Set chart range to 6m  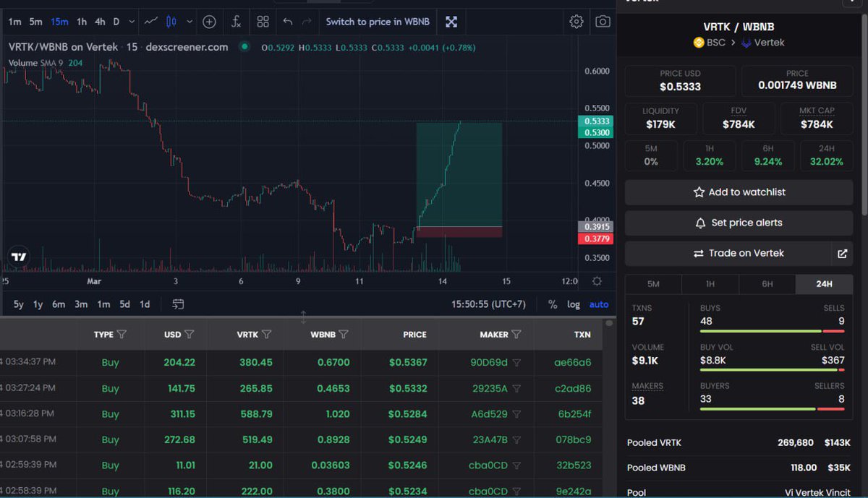(x=59, y=304)
